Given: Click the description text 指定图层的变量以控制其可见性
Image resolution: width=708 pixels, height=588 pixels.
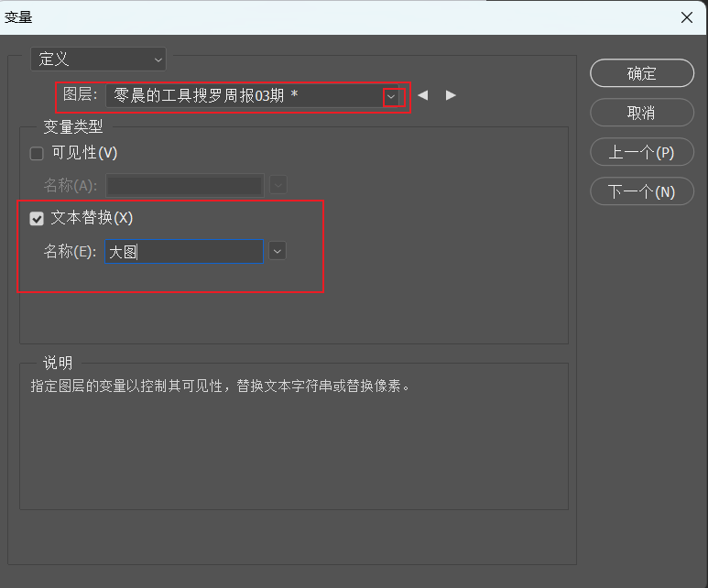Looking at the screenshot, I should tap(126, 387).
